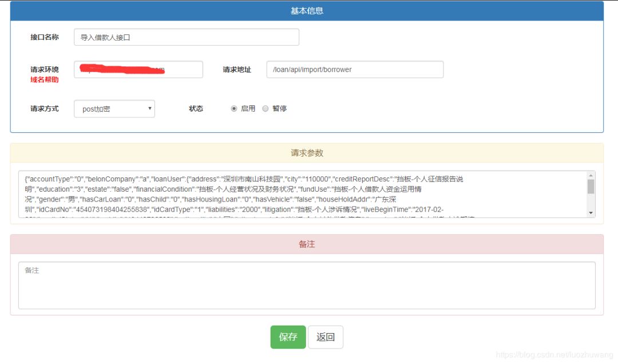The height and width of the screenshot is (364, 618).
Task: Click the yellow 请求参数 header bar
Action: [x=307, y=153]
